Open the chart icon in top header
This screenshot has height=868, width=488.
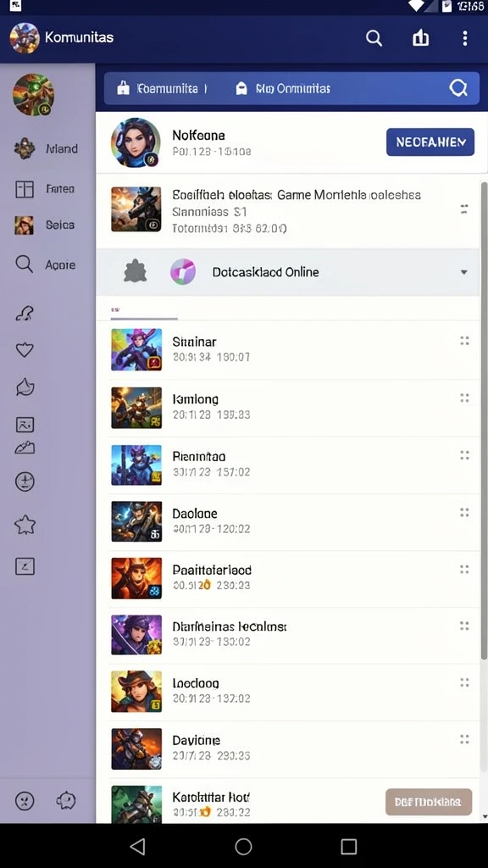pos(420,37)
